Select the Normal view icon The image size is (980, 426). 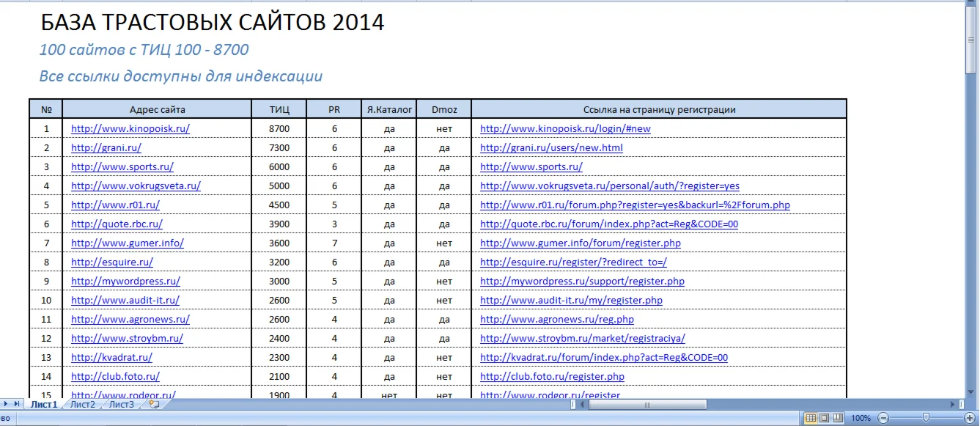811,418
